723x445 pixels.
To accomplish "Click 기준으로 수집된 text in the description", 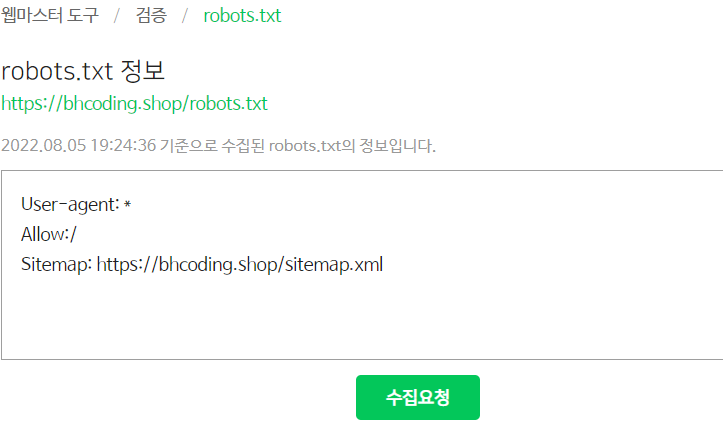I will coord(212,146).
